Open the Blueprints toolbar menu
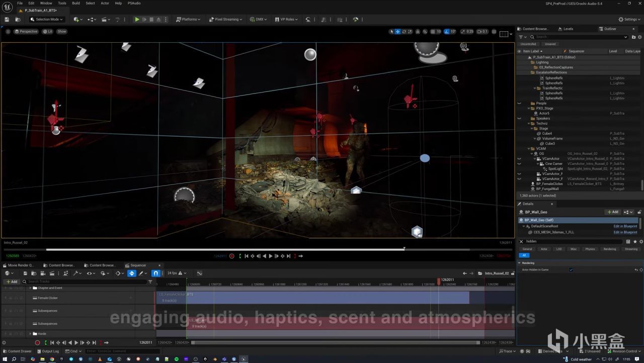The height and width of the screenshot is (363, 644). 92,19
